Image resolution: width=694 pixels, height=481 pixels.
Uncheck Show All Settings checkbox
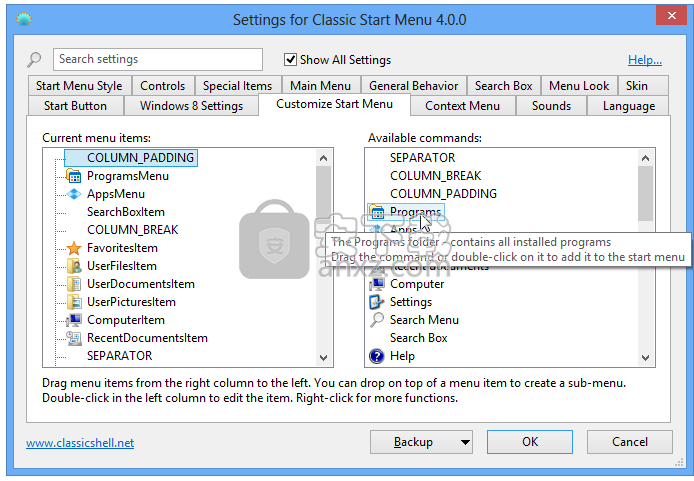pos(290,59)
